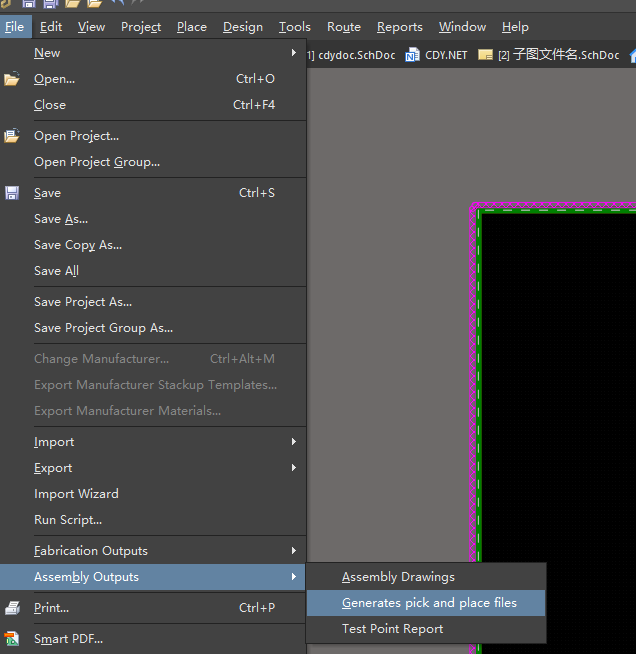This screenshot has height=654, width=636.
Task: Switch to the CDY.NET tab
Action: 437,55
